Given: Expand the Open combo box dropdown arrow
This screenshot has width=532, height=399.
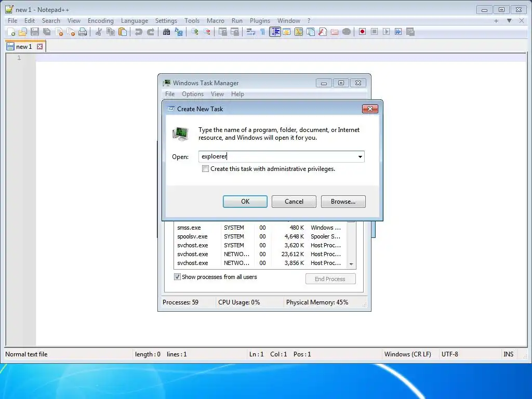Looking at the screenshot, I should click(360, 156).
